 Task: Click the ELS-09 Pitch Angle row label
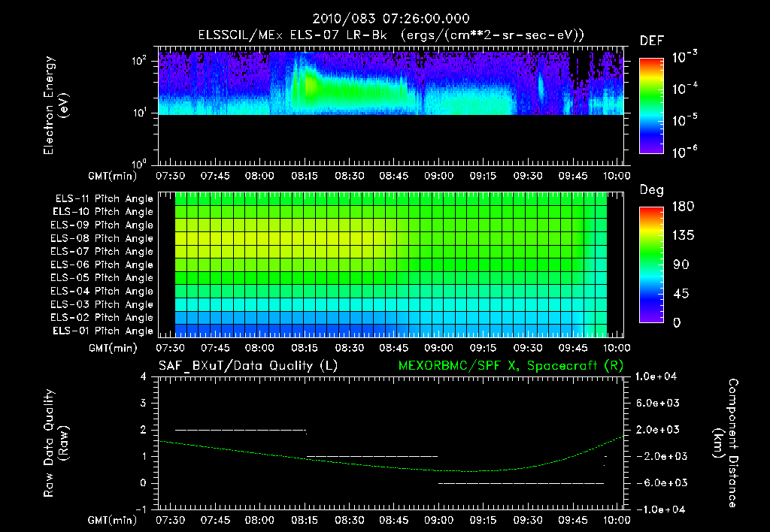click(102, 225)
